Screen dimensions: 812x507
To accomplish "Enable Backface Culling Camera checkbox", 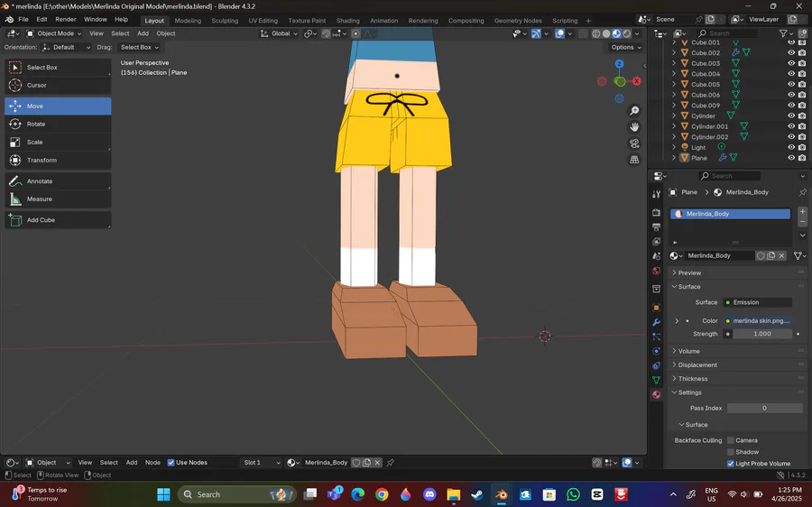I will (731, 441).
